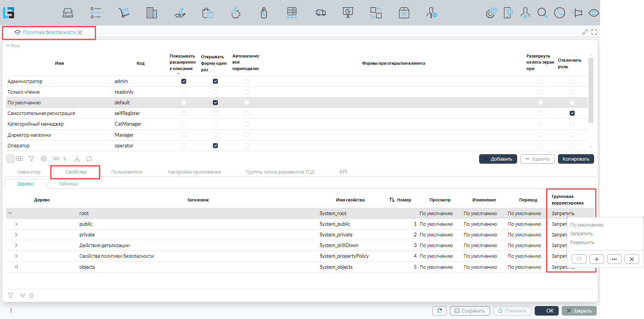Screen dimensions: 644x319
Task: Uncheck 'Открывать форму один раз' for Оператор
Action: click(x=215, y=146)
